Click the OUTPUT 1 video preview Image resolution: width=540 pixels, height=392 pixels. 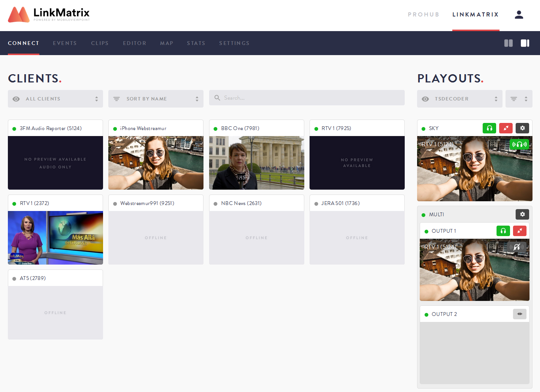[x=474, y=270]
